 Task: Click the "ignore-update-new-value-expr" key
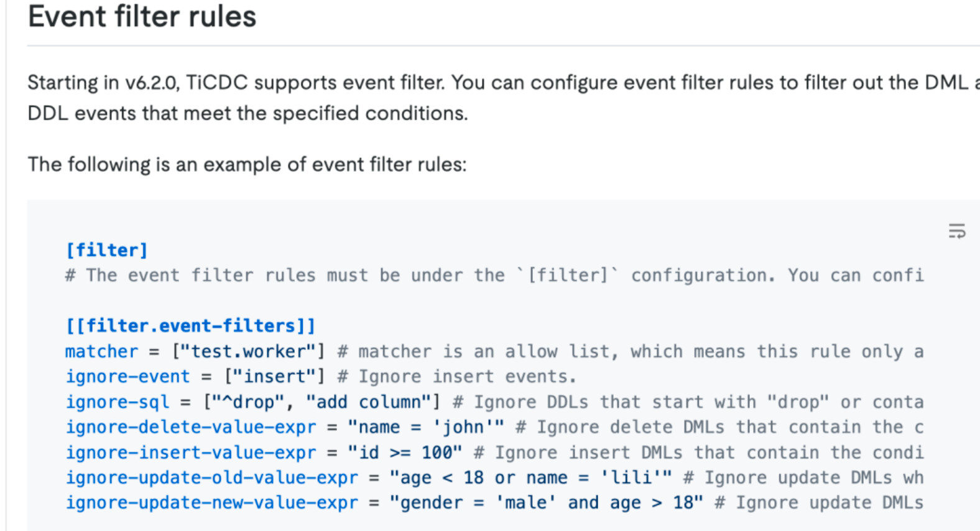211,503
